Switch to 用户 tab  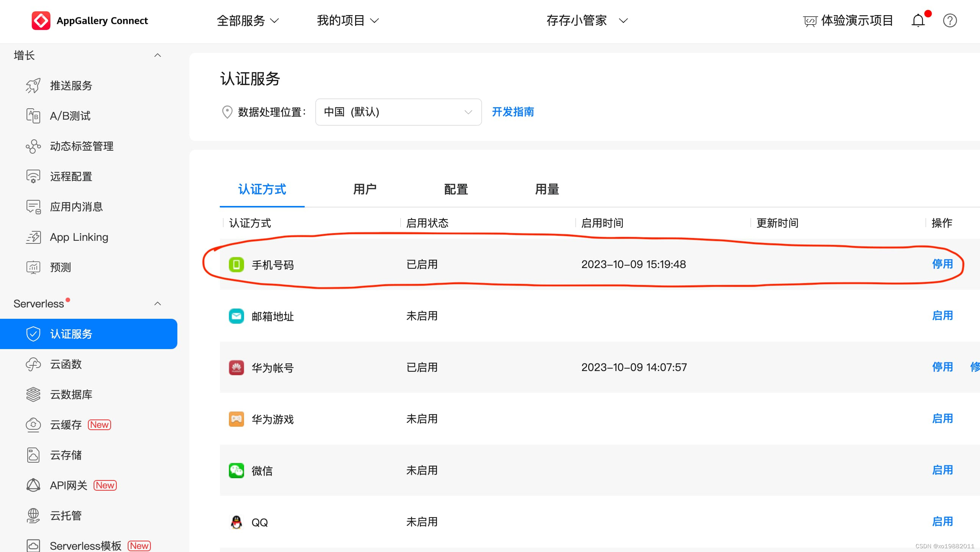365,189
